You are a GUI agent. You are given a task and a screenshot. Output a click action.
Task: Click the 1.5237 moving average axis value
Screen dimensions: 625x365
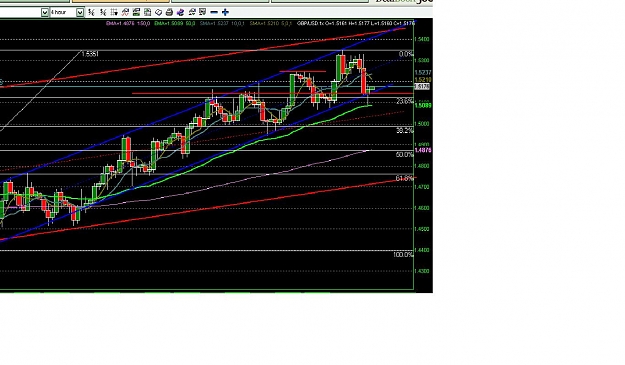pyautogui.click(x=423, y=73)
